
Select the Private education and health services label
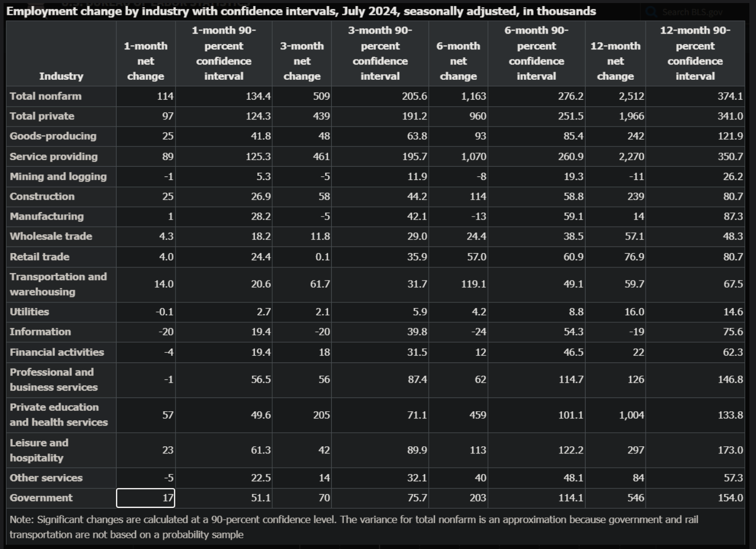click(59, 415)
